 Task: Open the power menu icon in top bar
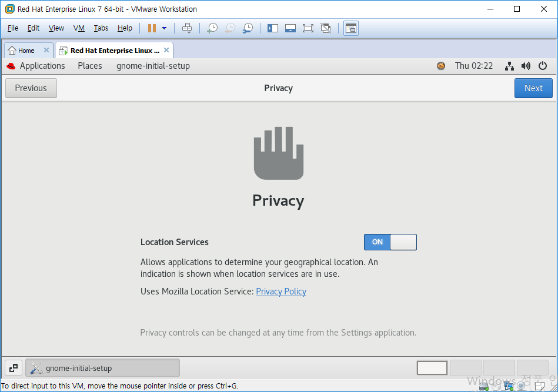pyautogui.click(x=542, y=66)
